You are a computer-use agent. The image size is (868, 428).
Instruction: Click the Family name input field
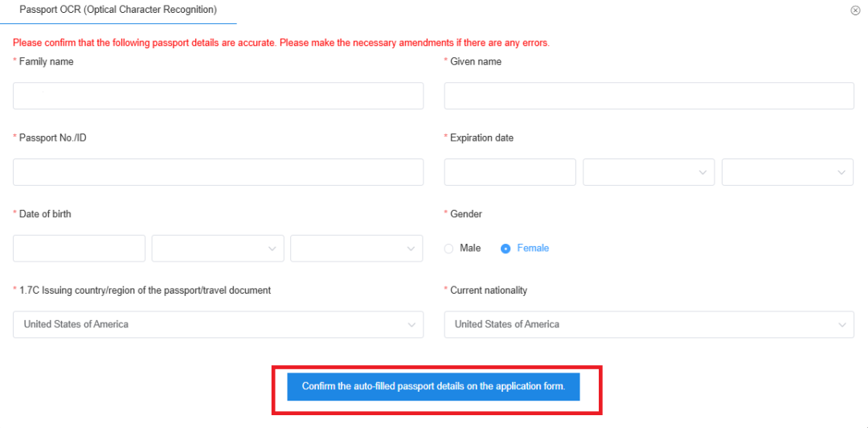(x=218, y=96)
